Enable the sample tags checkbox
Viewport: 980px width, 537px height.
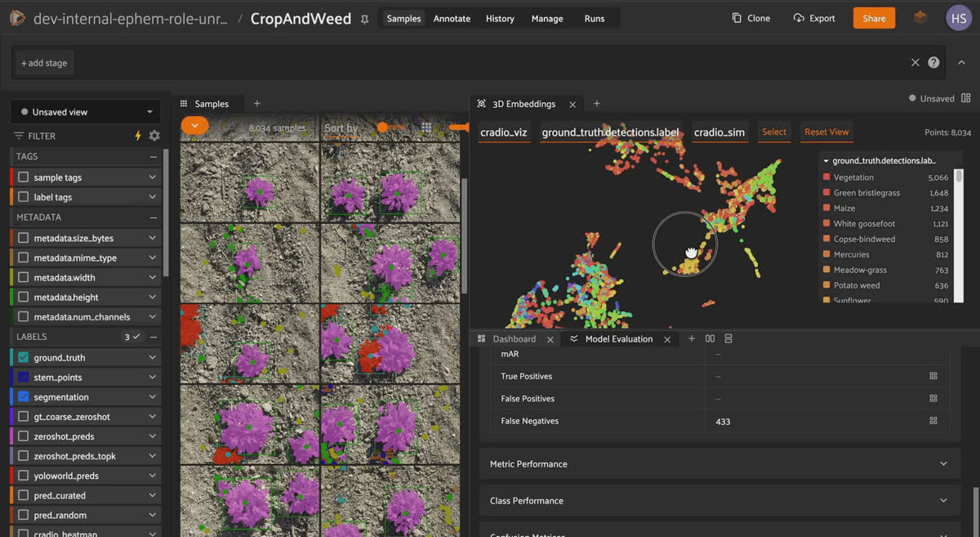click(x=23, y=177)
